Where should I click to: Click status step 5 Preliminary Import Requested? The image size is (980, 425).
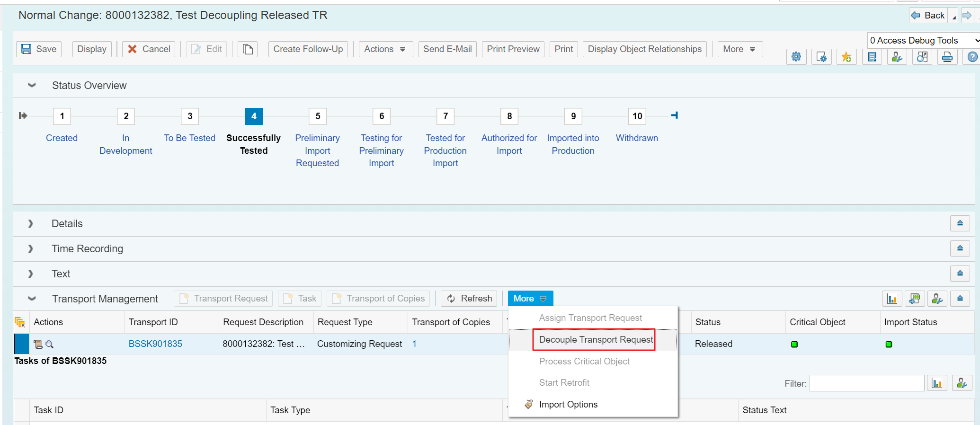tap(318, 116)
